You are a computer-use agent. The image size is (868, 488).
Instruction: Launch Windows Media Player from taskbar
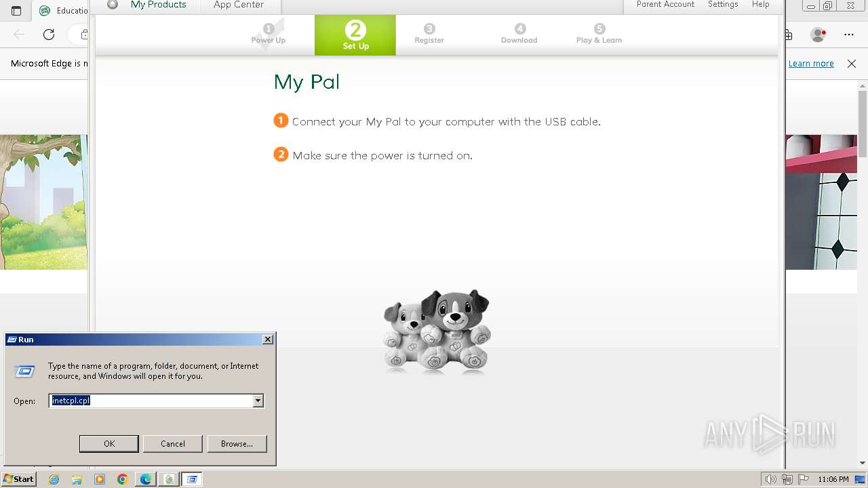pos(100,479)
